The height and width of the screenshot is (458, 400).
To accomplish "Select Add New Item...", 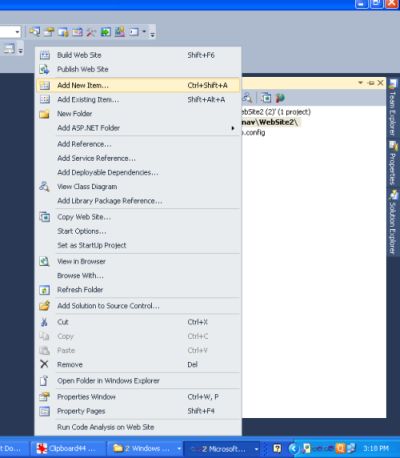I will (138, 85).
